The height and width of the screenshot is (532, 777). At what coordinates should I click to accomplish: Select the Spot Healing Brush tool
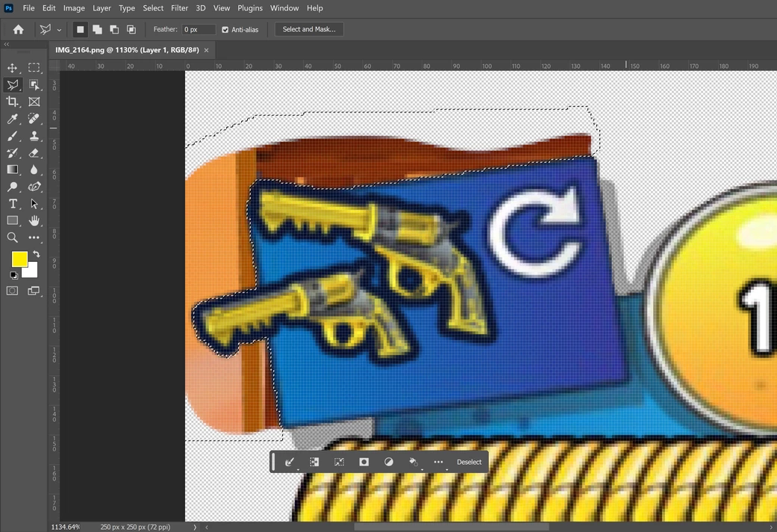34,119
